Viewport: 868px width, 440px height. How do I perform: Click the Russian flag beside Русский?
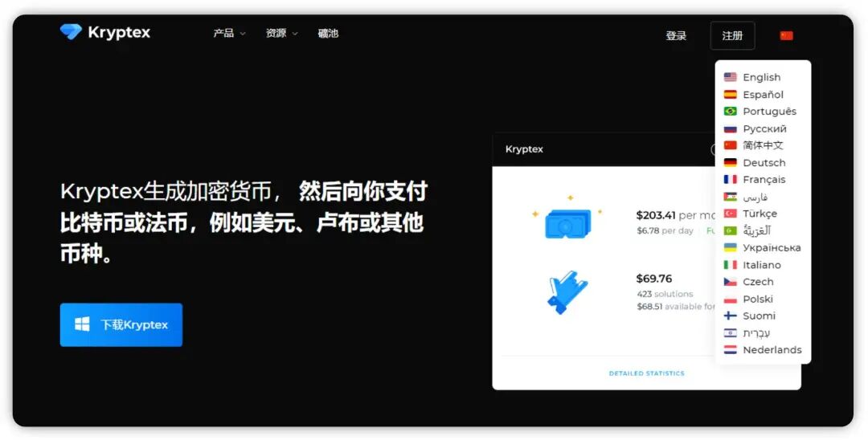(730, 128)
